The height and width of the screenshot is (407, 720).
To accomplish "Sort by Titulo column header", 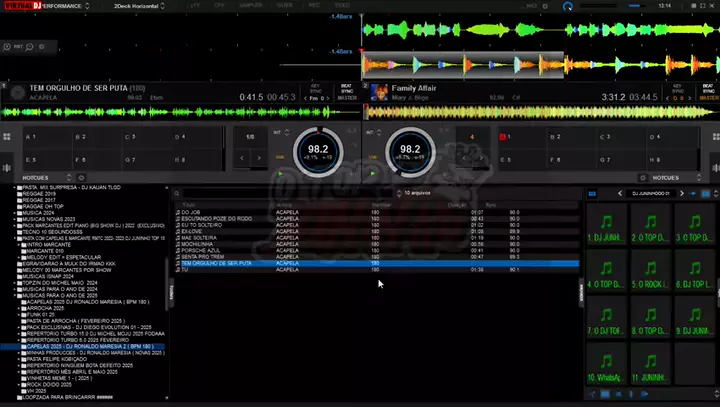I will [x=189, y=205].
